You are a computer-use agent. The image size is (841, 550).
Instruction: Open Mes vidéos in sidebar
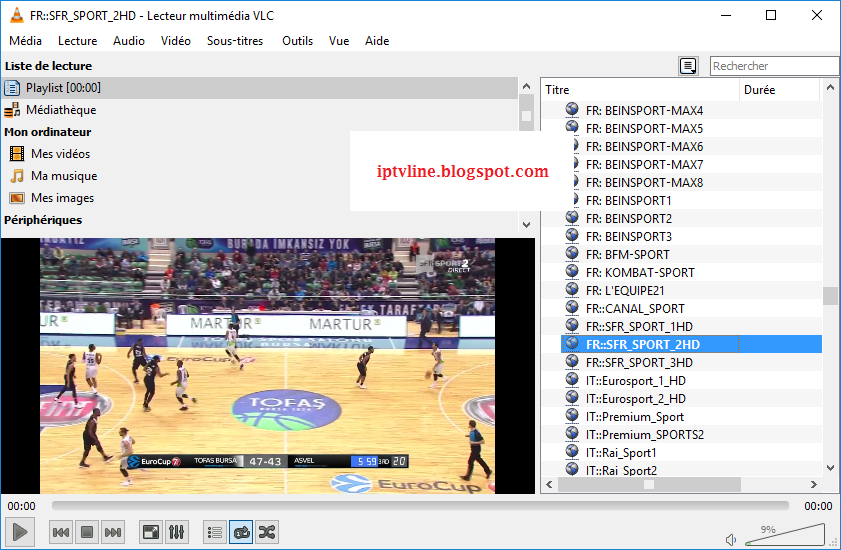tap(60, 154)
